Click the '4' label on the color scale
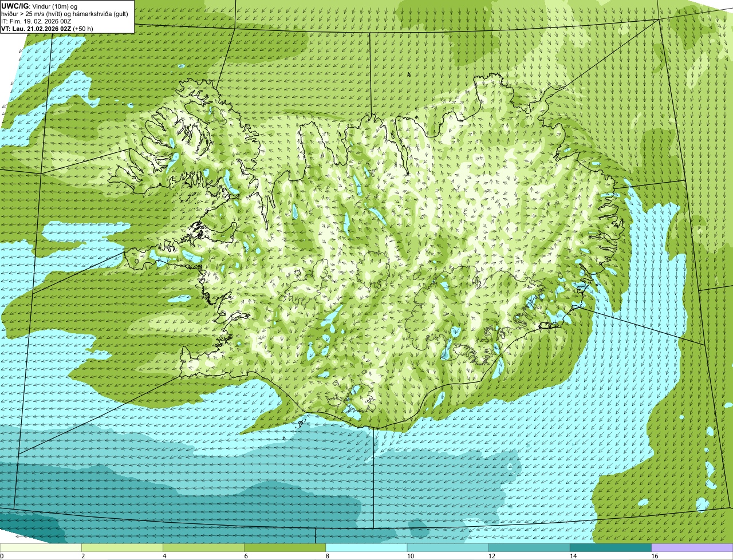The image size is (733, 560). 164,556
